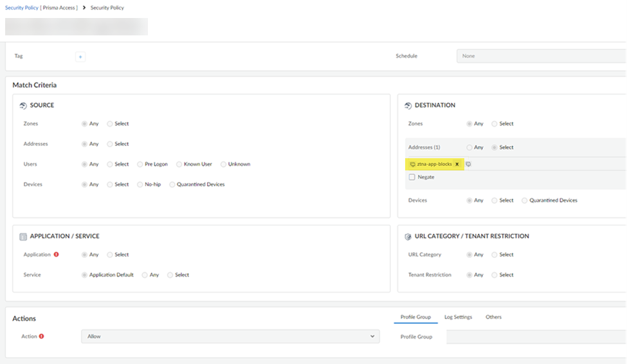Click the red warning icon beside Application
The height and width of the screenshot is (364, 627).
(x=57, y=255)
